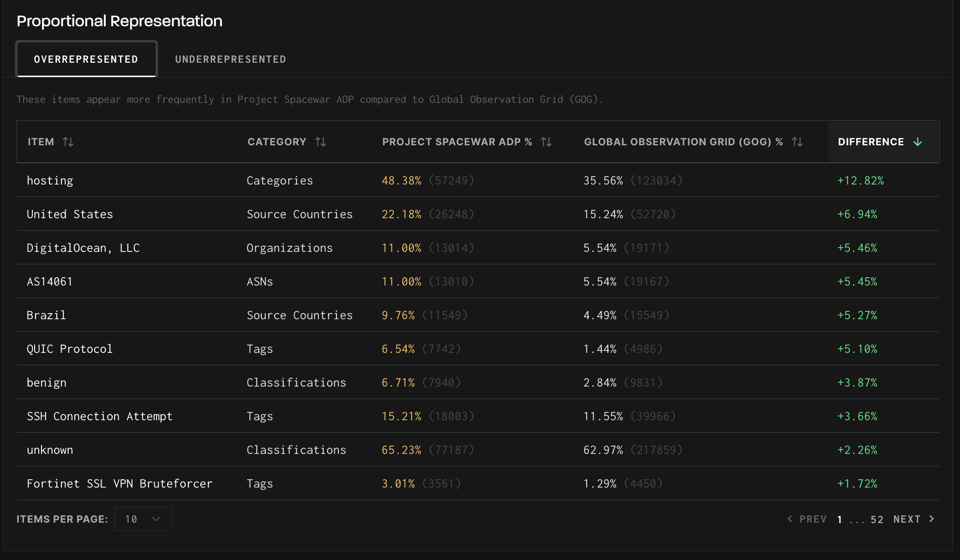Click the Fortinet SSL VPN Bruteforcer item

click(x=120, y=483)
